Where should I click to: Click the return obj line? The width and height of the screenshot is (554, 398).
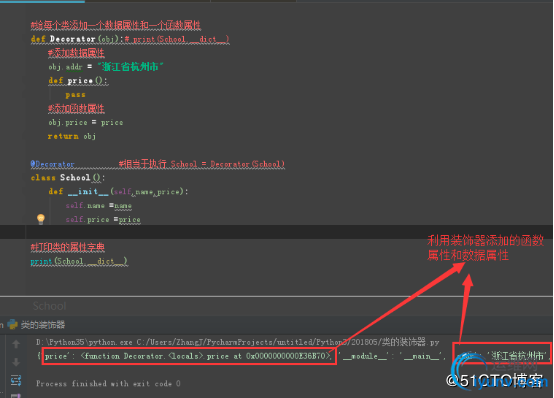[72, 136]
